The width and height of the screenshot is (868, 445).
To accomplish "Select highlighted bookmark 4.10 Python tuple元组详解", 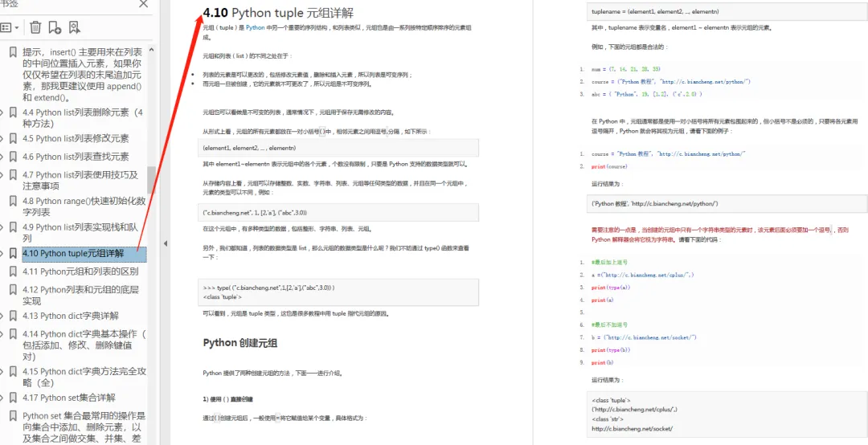I will (84, 254).
